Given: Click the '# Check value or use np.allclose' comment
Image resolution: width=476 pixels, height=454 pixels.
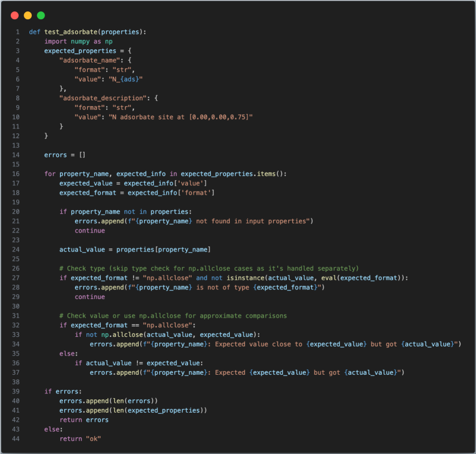Looking at the screenshot, I should click(173, 316).
